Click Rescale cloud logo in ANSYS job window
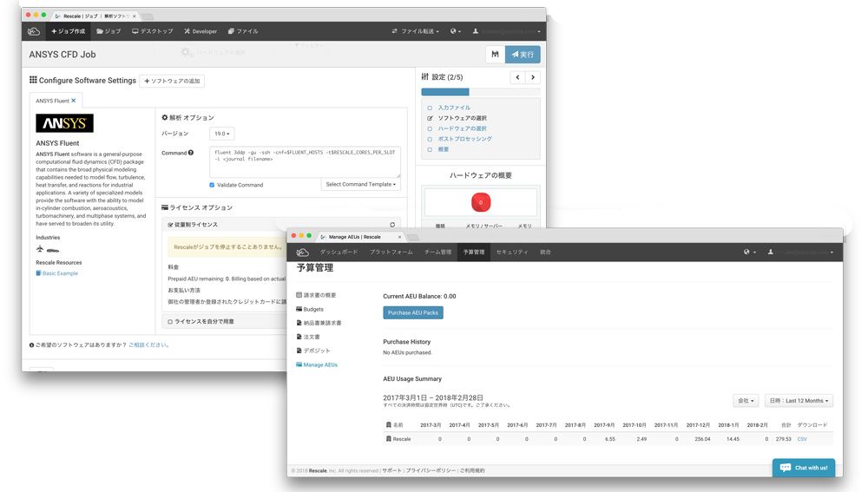 tap(34, 31)
